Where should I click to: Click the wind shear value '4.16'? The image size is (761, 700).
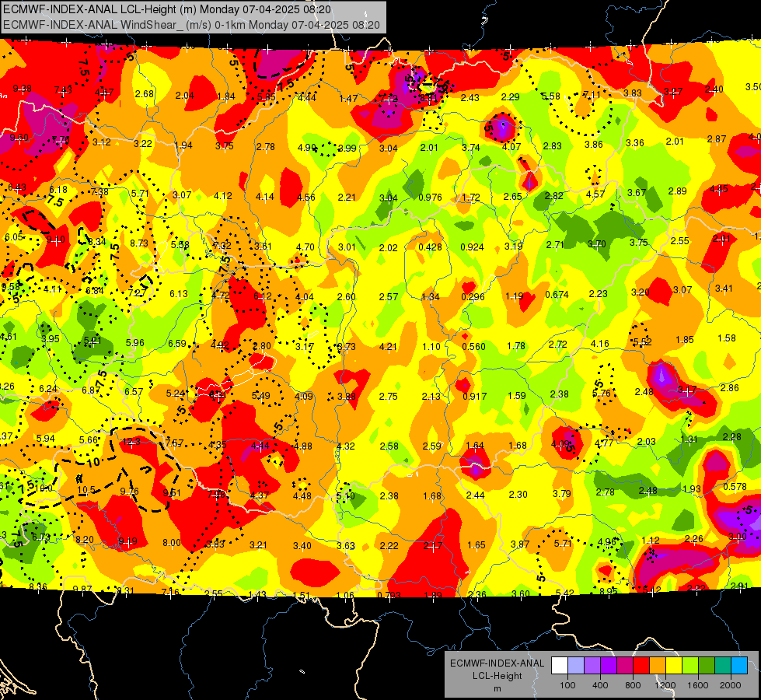(600, 344)
